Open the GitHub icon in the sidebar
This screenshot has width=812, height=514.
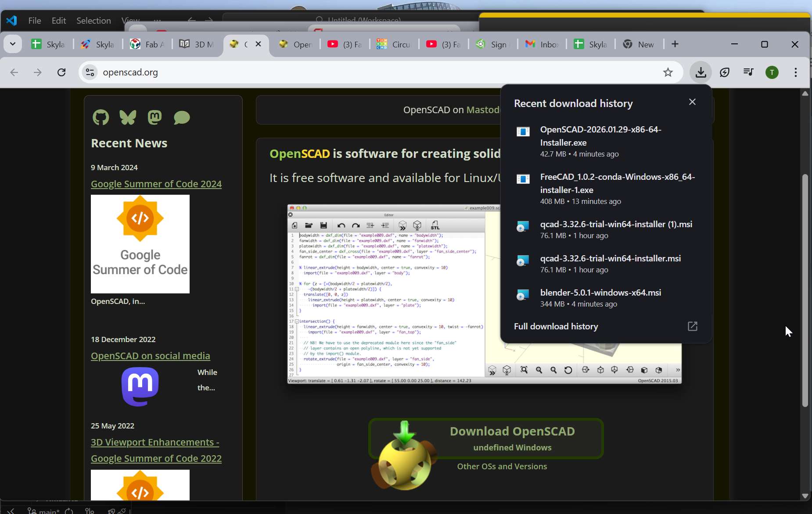101,117
